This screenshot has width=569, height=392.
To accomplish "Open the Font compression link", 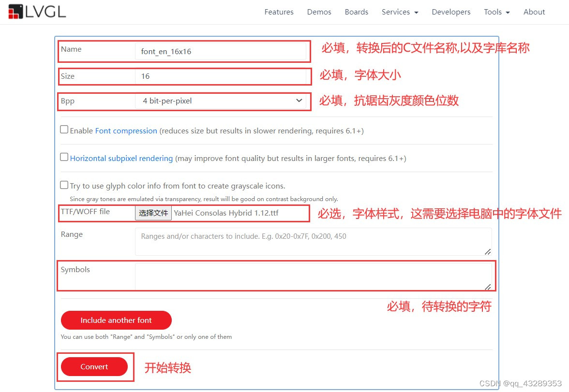I will pyautogui.click(x=126, y=131).
